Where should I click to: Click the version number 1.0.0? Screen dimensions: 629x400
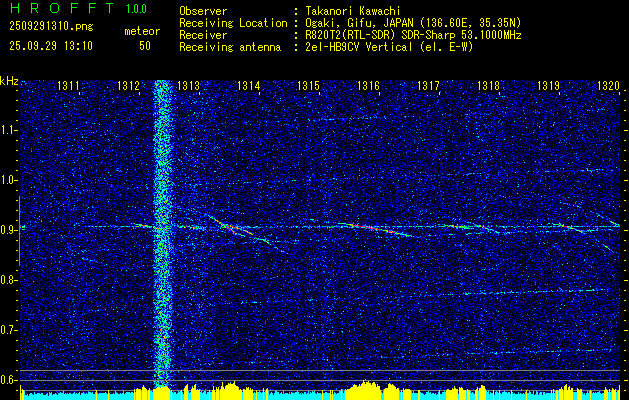click(x=136, y=8)
